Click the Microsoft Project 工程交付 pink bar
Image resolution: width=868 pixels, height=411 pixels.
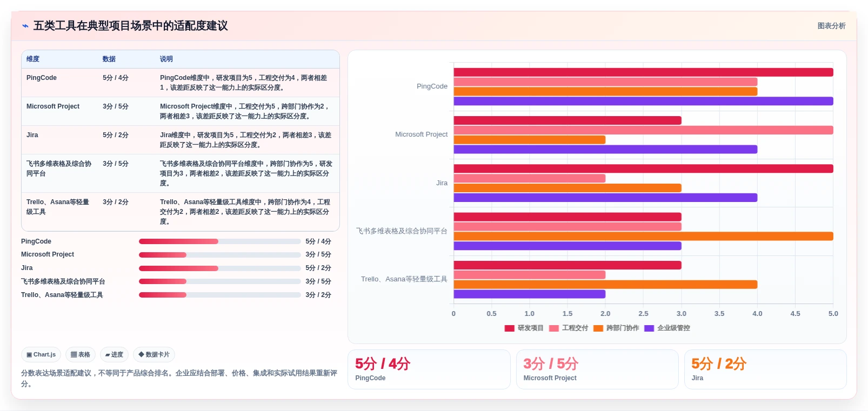tap(643, 130)
